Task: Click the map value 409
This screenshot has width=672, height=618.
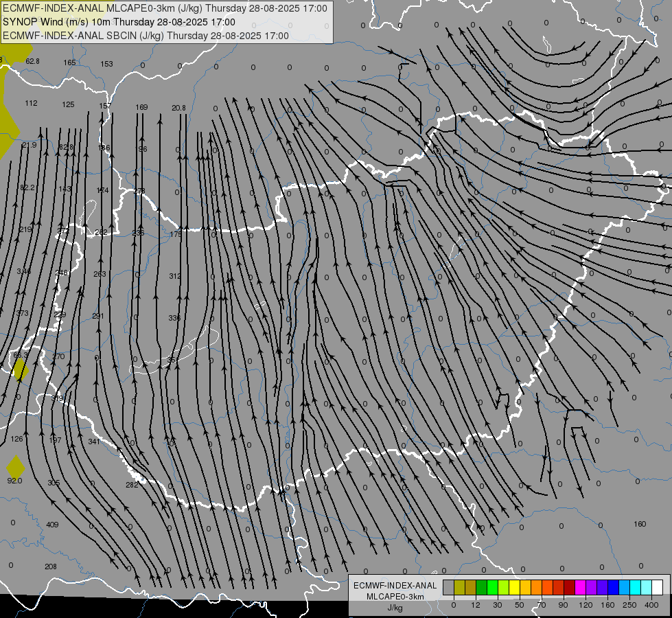Action: [52, 525]
